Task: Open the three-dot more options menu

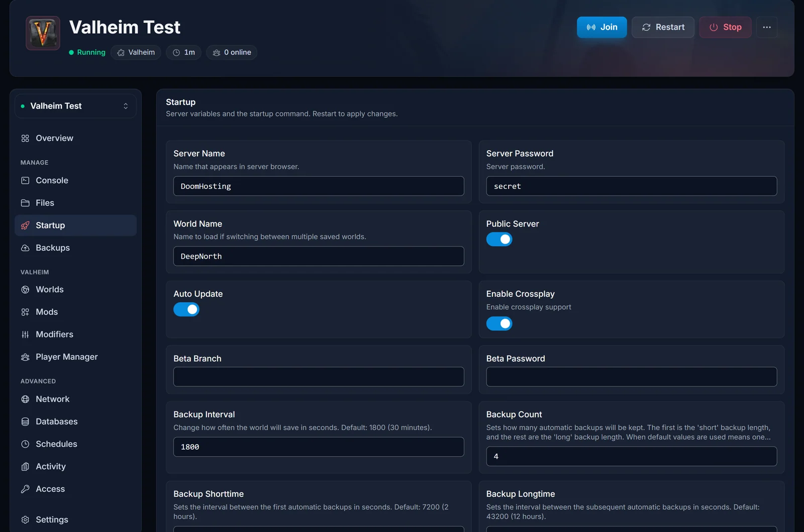Action: (x=767, y=27)
